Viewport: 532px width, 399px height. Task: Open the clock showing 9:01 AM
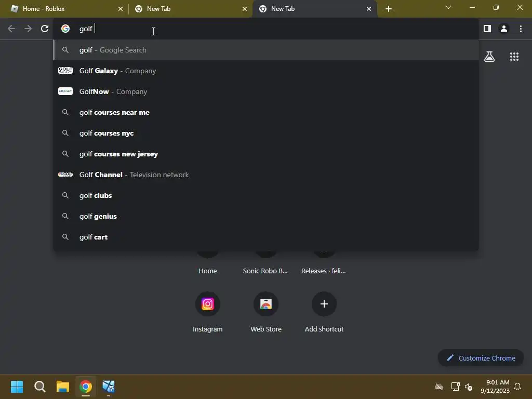click(x=495, y=387)
